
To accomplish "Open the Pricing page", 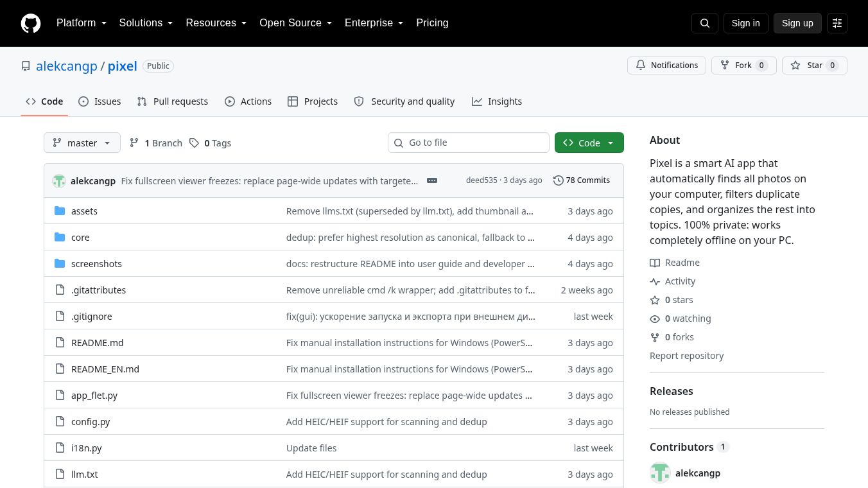I will 432,23.
